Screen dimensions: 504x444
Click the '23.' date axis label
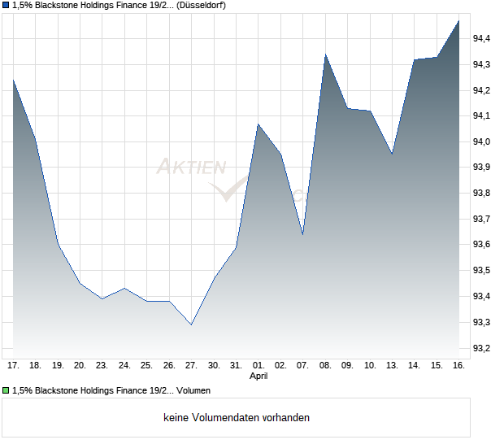tap(102, 366)
